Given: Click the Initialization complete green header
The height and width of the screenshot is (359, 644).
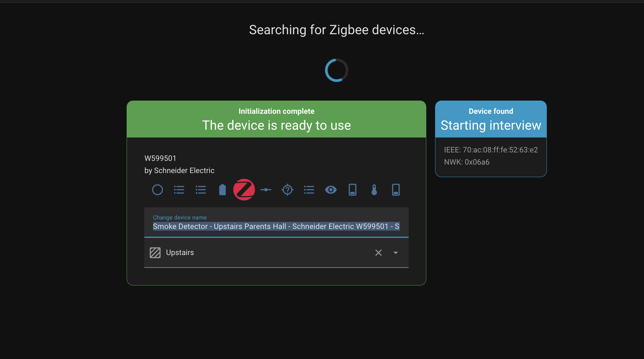Looking at the screenshot, I should point(276,119).
